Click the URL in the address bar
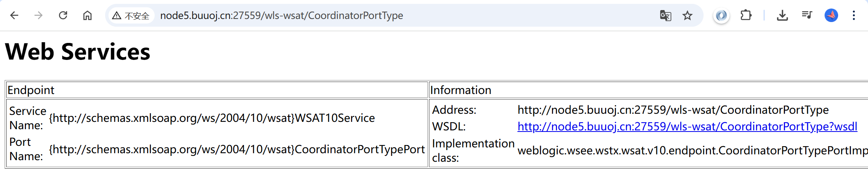This screenshot has height=188, width=868. pyautogui.click(x=281, y=15)
